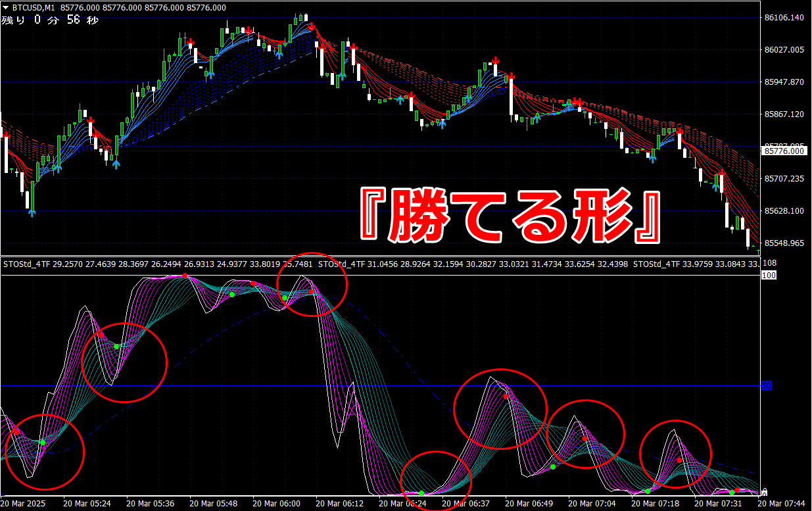Click the 85628.100 price scale value
This screenshot has width=812, height=511.
(x=784, y=211)
